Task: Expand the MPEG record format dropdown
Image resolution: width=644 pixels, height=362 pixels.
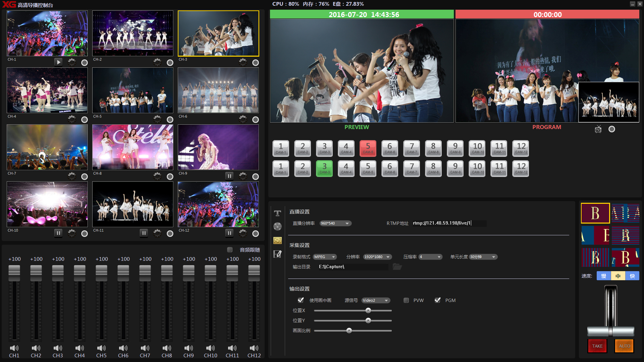Action: click(325, 257)
